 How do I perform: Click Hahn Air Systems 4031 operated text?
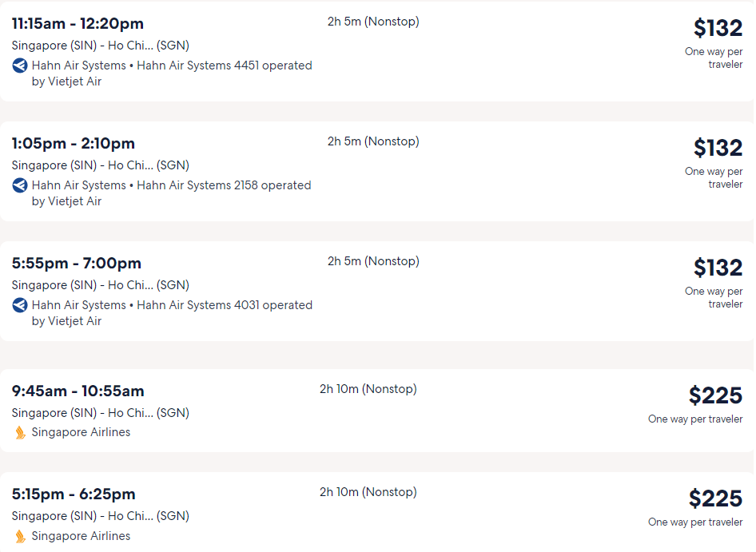(225, 305)
